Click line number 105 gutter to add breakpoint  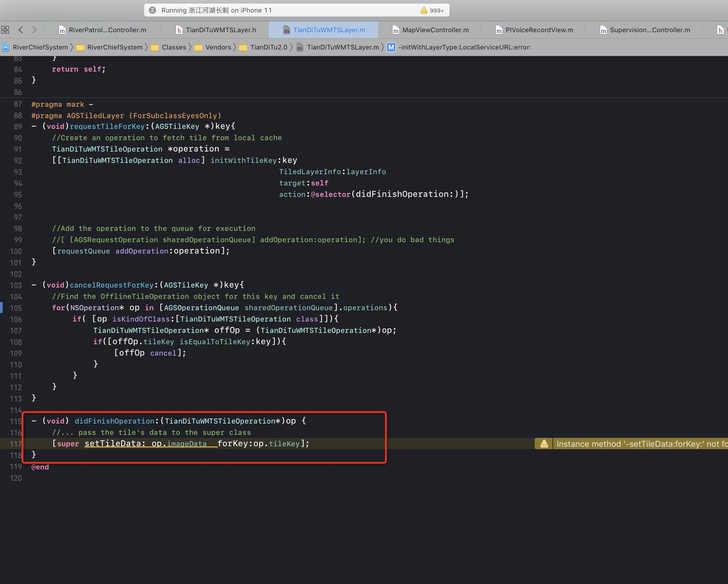tap(16, 308)
